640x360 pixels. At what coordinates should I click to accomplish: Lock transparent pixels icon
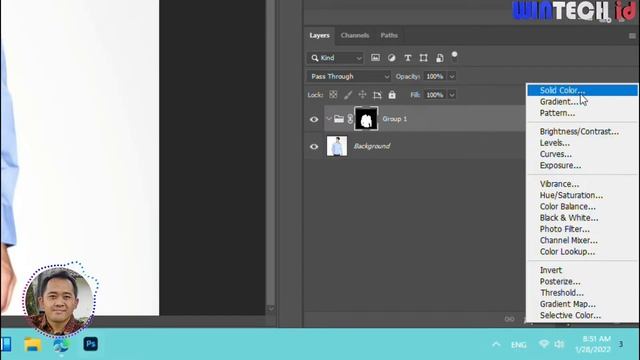point(333,95)
